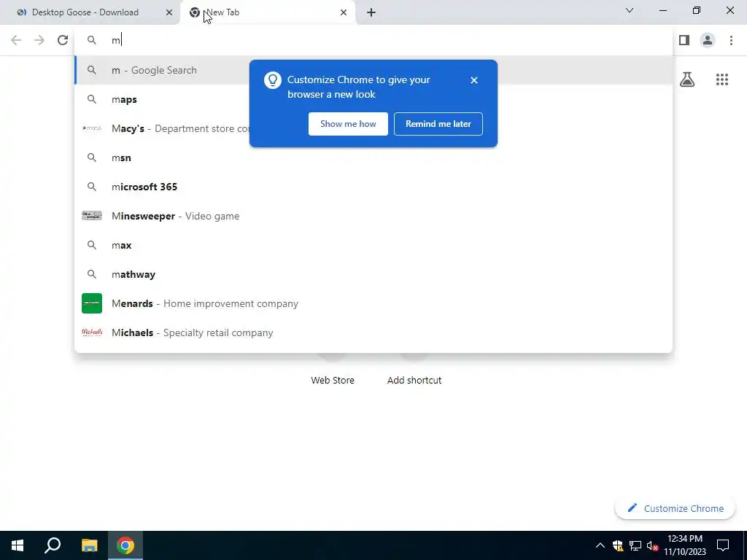Pick the 'msn' suggestion
747x560 pixels.
pyautogui.click(x=373, y=157)
